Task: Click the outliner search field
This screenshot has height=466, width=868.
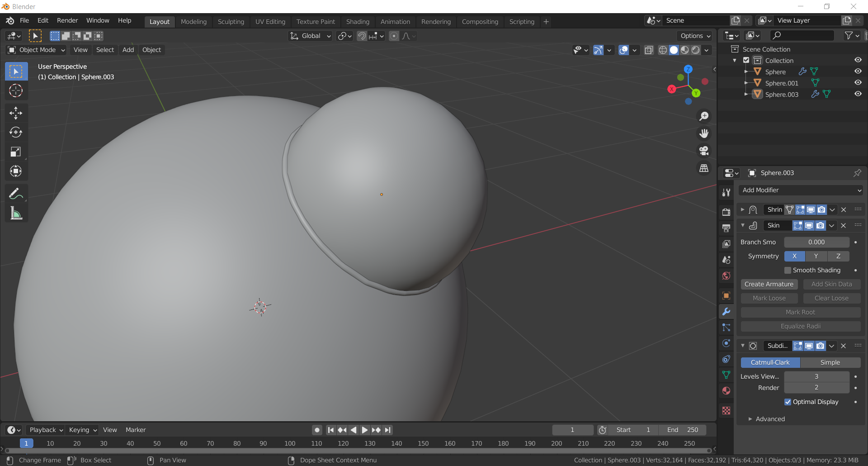Action: [802, 35]
